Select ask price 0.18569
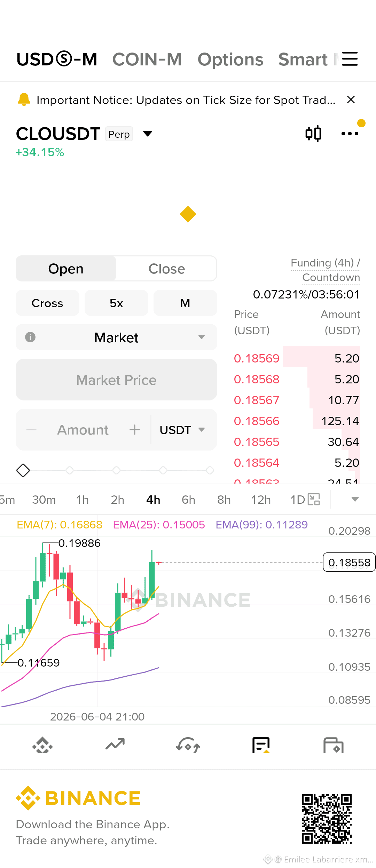 pos(257,358)
